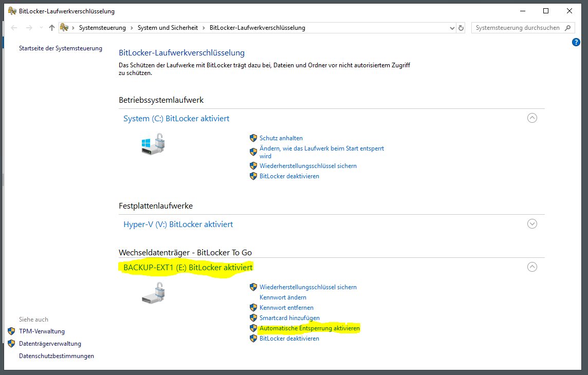Click the shield icon next to Schutz anhalten
Image resolution: width=588 pixels, height=375 pixels.
point(253,138)
